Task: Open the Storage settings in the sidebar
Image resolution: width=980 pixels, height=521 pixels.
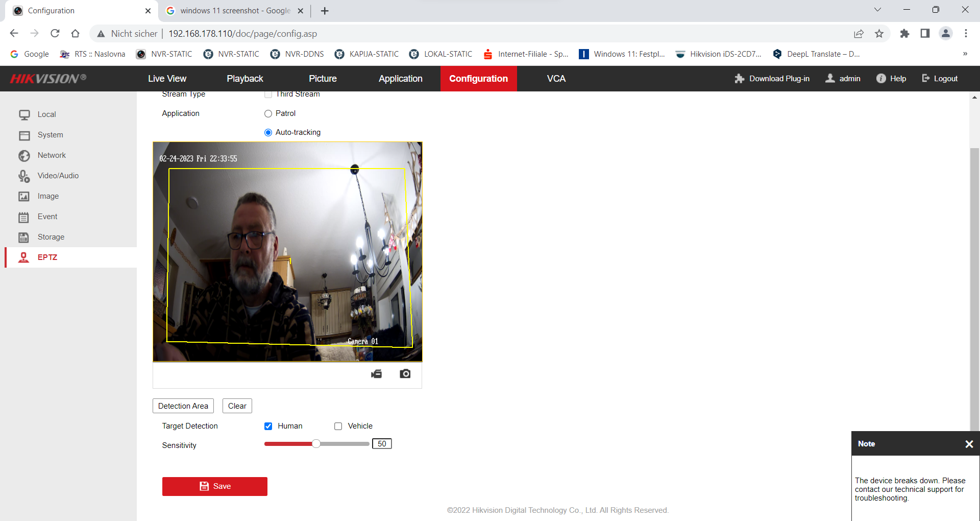Action: click(x=51, y=237)
